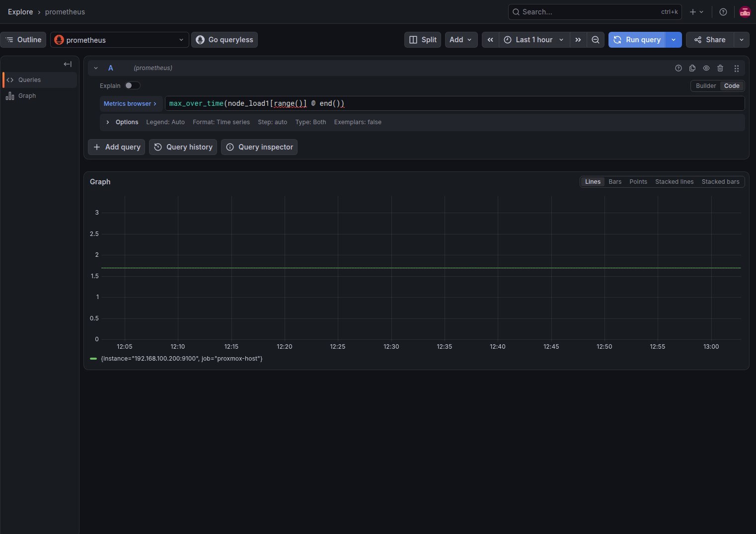
Task: Shift time range forwards
Action: [x=578, y=40]
